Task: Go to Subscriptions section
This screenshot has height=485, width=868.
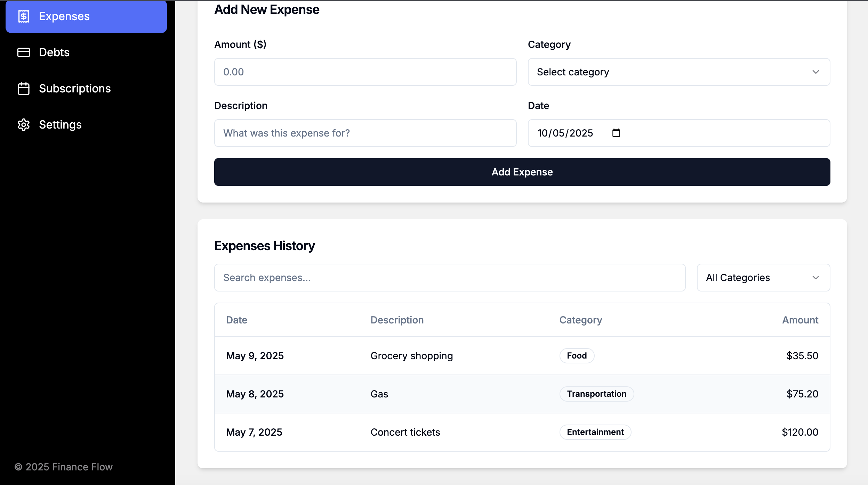Action: pyautogui.click(x=74, y=89)
